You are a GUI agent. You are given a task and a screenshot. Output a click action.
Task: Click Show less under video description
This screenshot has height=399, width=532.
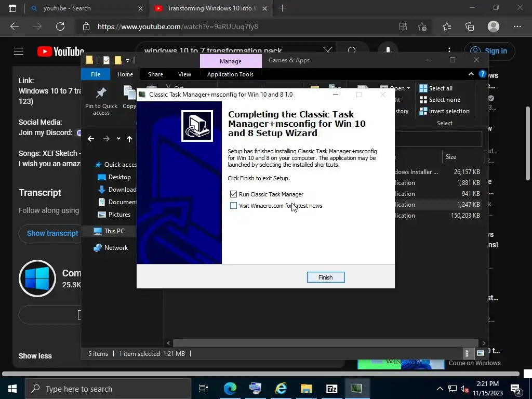(x=35, y=356)
